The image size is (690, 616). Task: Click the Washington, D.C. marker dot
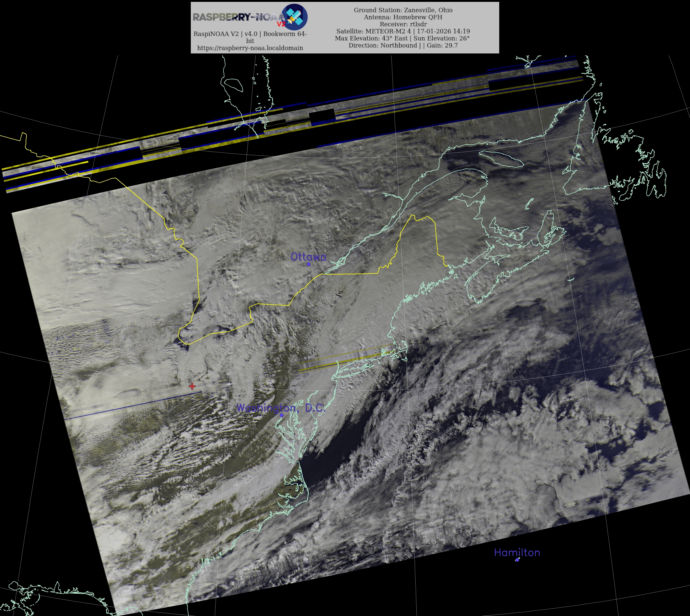[281, 415]
